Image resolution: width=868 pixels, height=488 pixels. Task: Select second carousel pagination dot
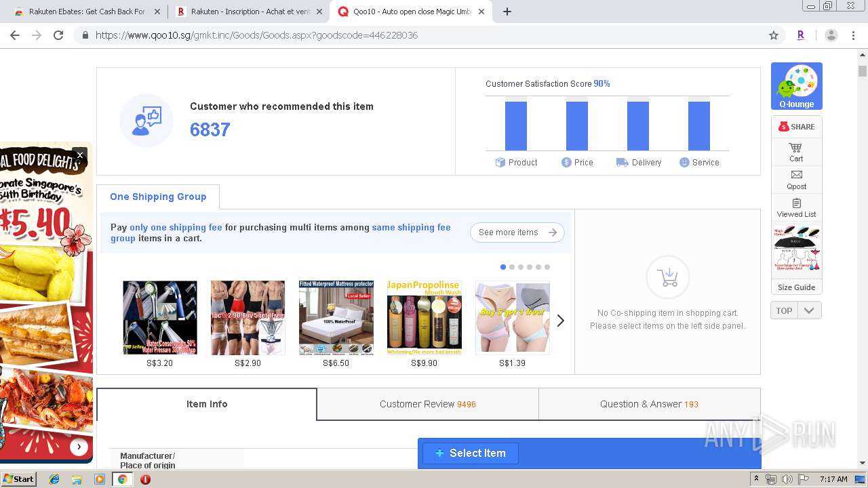click(512, 267)
